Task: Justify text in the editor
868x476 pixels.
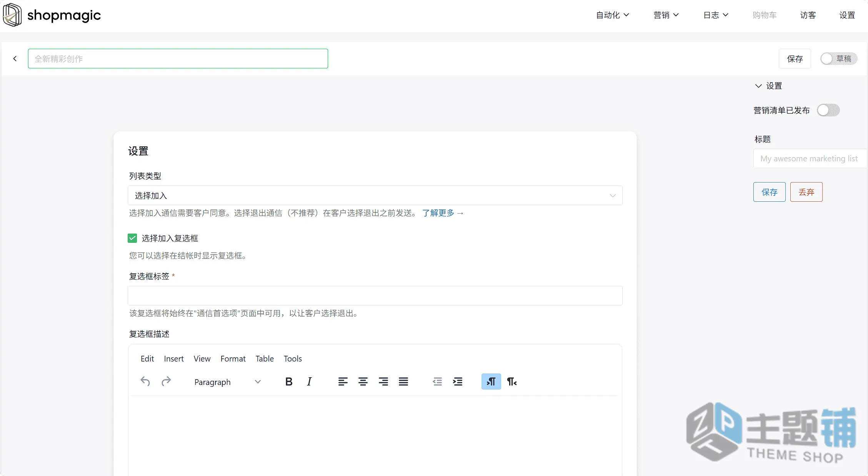Action: pos(403,381)
